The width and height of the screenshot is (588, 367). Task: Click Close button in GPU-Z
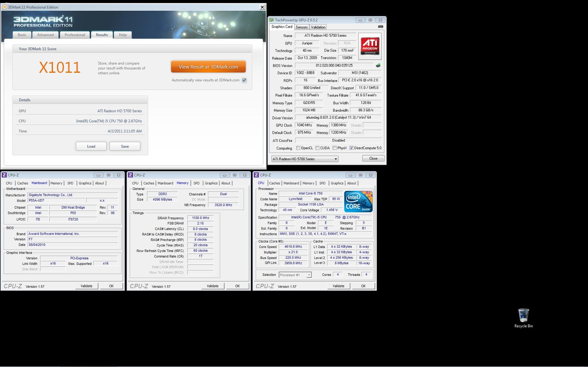click(x=373, y=158)
